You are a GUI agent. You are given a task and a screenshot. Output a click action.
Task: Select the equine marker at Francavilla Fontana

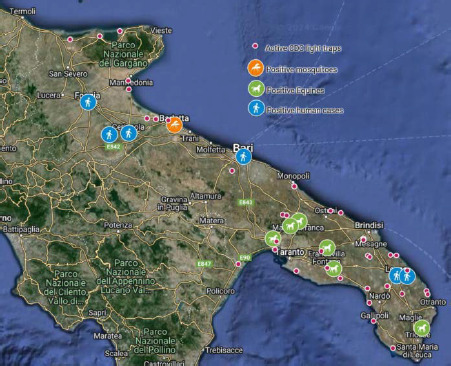[x=327, y=248]
